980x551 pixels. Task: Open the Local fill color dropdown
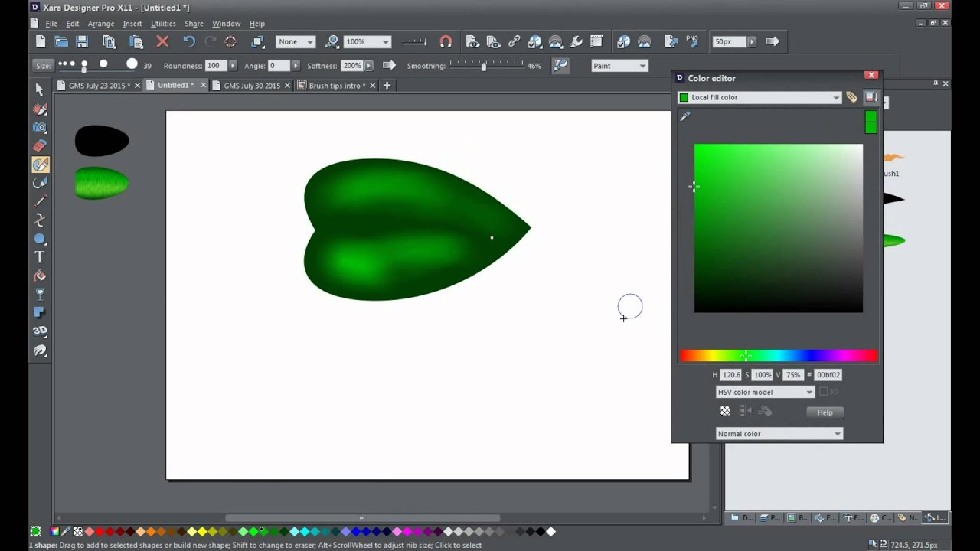(759, 97)
